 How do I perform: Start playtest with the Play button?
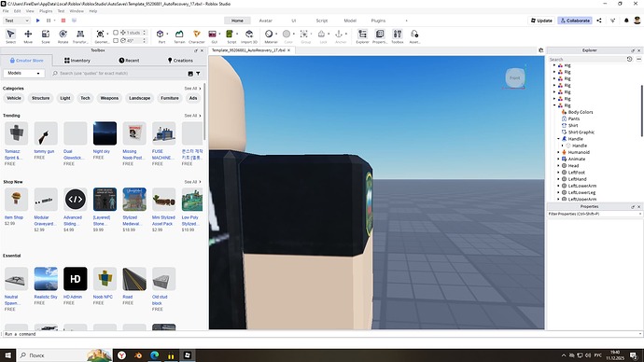pos(37,21)
